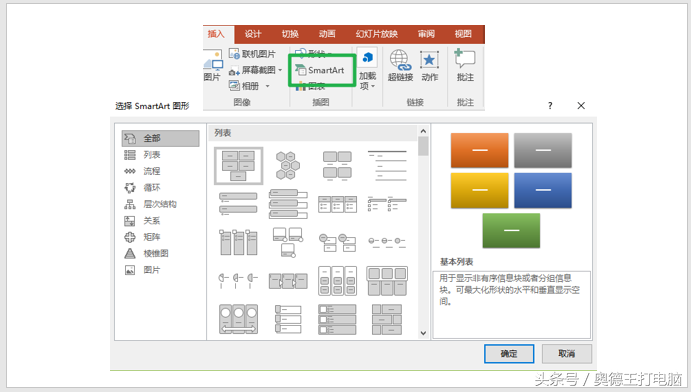Open 屏幕截图 dropdown arrow
Image resolution: width=691 pixels, height=392 pixels.
click(x=280, y=70)
